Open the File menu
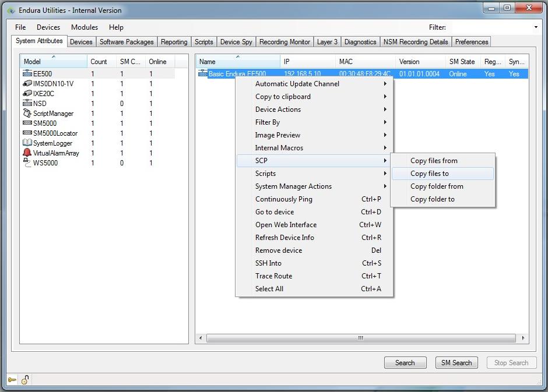Screen dimensions: 548x392 coord(20,27)
